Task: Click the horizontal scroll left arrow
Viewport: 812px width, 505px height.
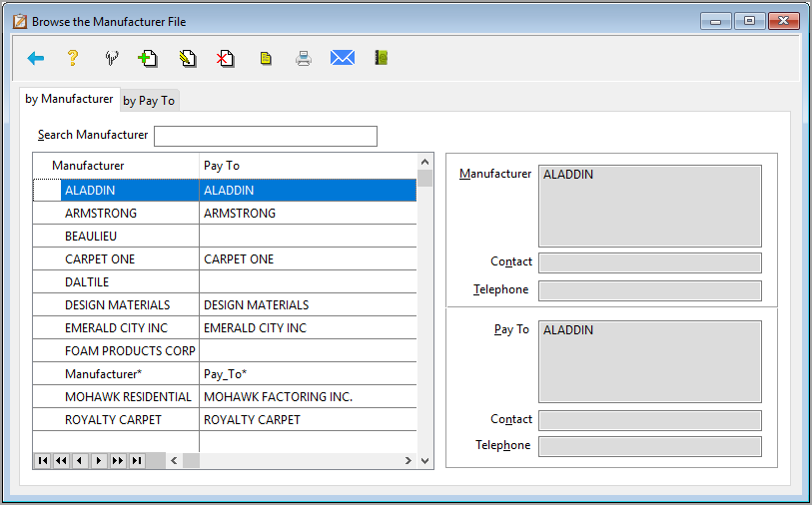Action: [174, 460]
